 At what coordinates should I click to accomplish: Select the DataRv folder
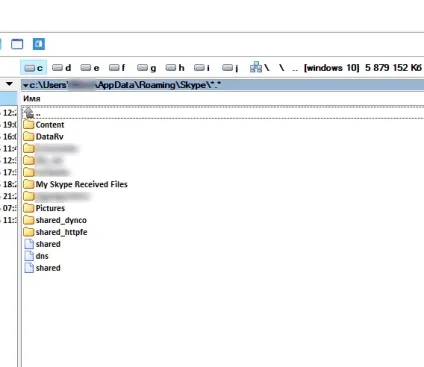coord(43,137)
